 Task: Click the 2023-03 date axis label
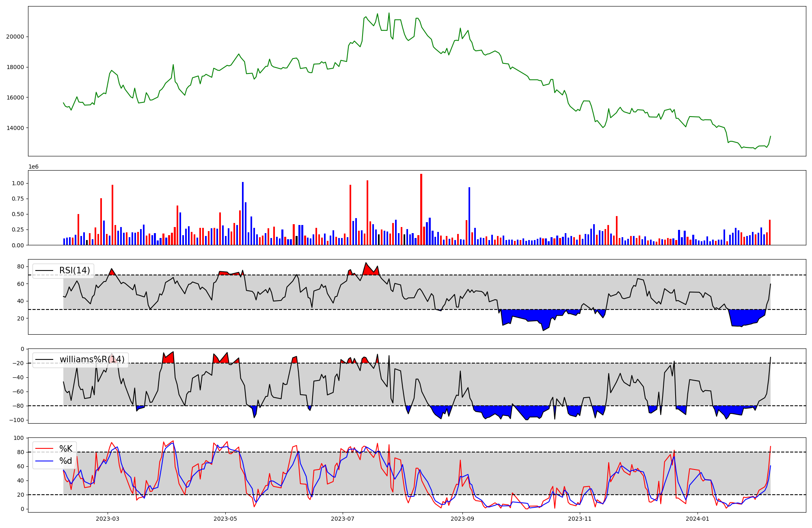click(x=108, y=519)
